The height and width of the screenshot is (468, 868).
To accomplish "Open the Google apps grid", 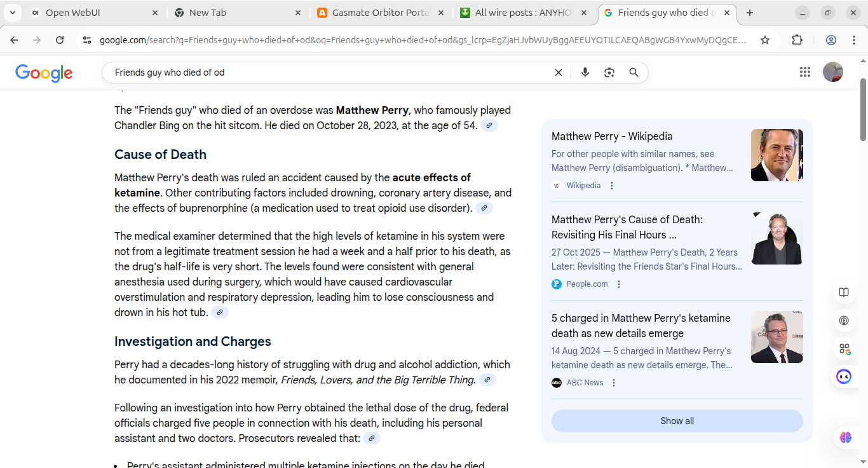I will point(805,72).
